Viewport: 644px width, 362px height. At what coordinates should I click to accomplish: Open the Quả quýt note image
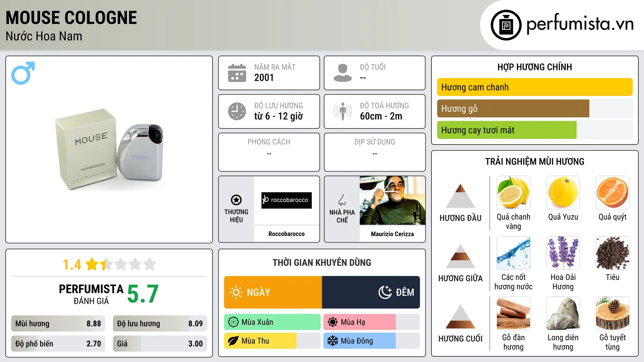(x=613, y=193)
